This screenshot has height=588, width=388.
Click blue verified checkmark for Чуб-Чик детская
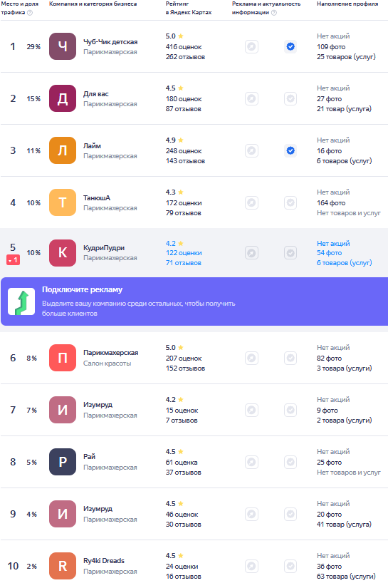(290, 46)
